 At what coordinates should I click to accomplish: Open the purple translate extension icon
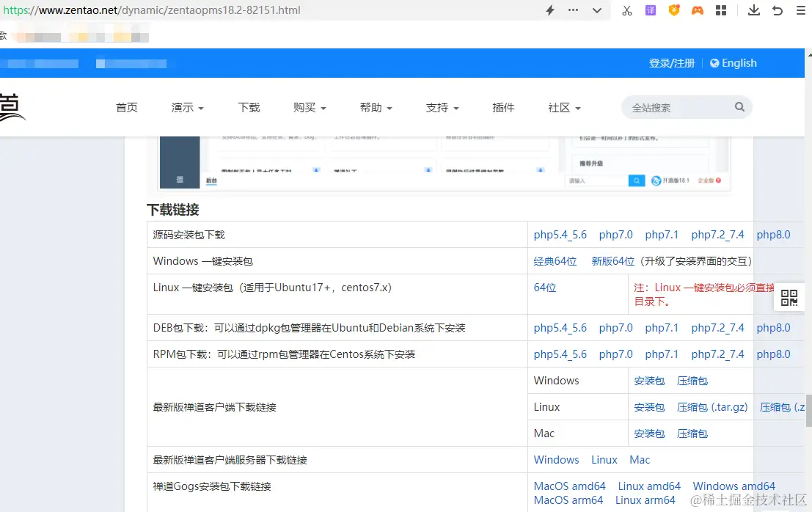[x=651, y=10]
